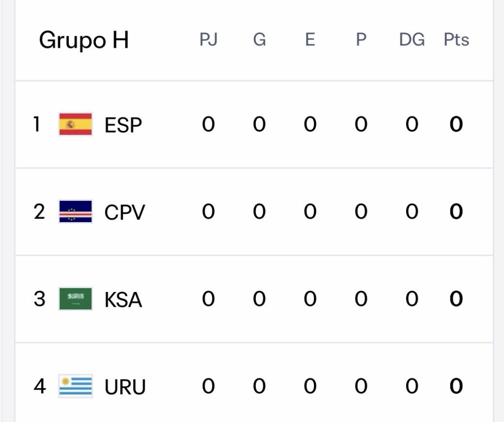Click the DG column header

411,40
